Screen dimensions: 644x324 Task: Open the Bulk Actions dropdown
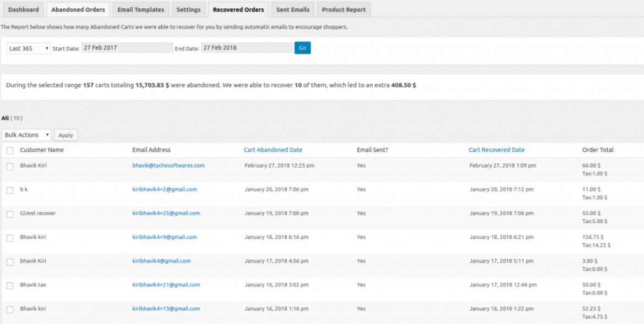pyautogui.click(x=26, y=135)
